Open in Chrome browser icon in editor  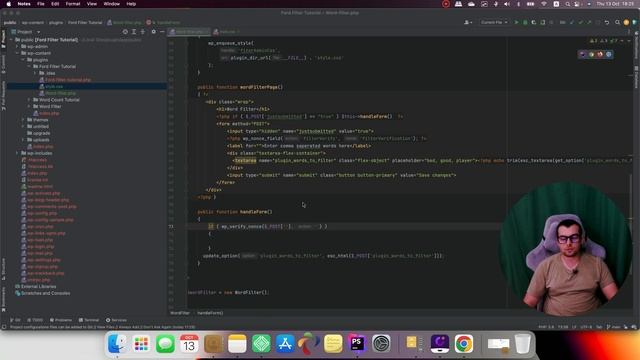591,54
